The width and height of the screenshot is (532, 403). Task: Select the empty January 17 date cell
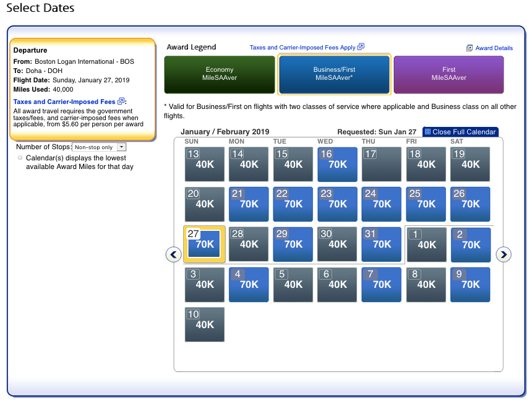tap(381, 164)
